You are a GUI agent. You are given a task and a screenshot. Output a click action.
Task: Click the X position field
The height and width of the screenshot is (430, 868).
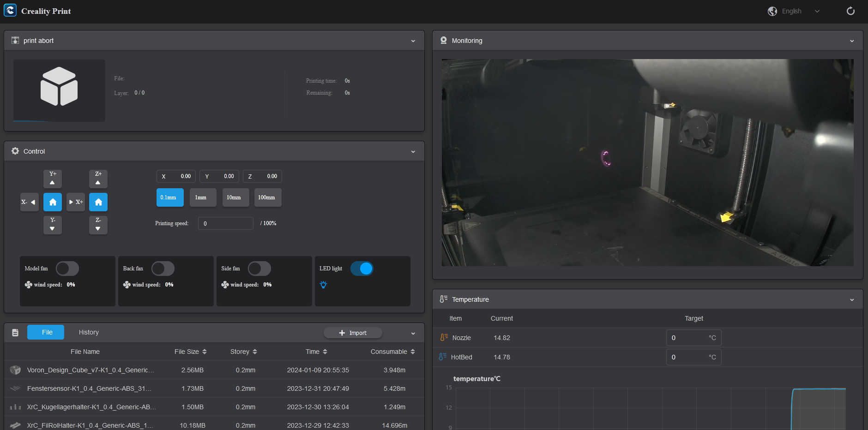pos(176,176)
